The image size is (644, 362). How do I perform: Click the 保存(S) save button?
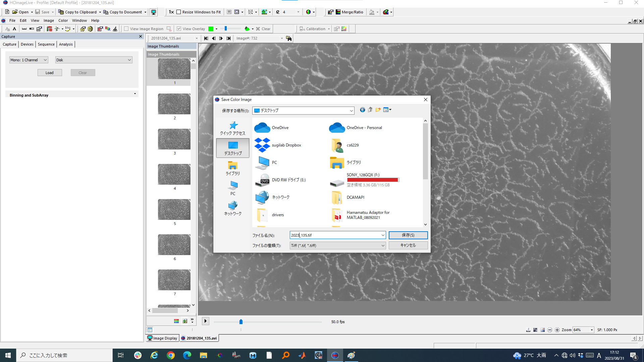pyautogui.click(x=408, y=235)
